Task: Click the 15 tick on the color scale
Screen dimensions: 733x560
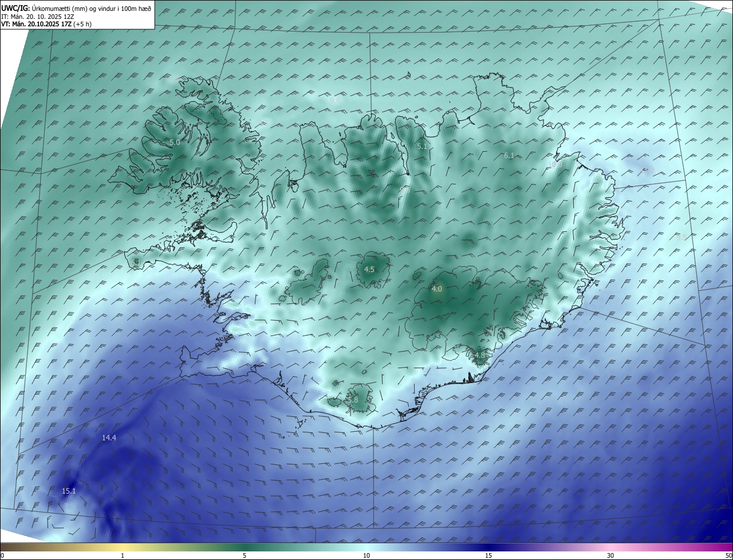Action: coord(488,555)
